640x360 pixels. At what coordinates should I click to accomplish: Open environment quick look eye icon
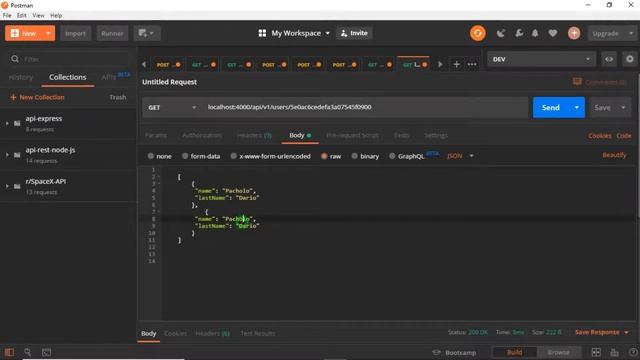[609, 59]
